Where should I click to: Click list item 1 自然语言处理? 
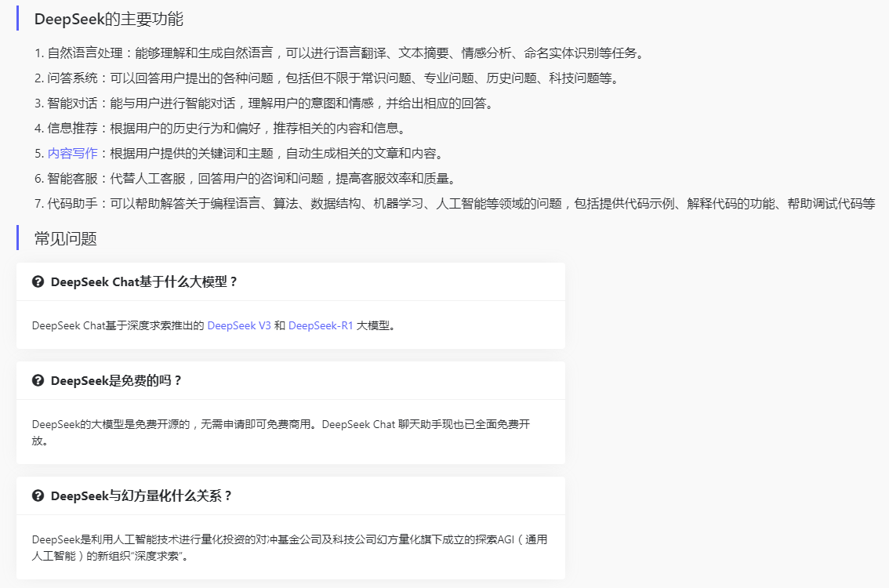(x=340, y=53)
